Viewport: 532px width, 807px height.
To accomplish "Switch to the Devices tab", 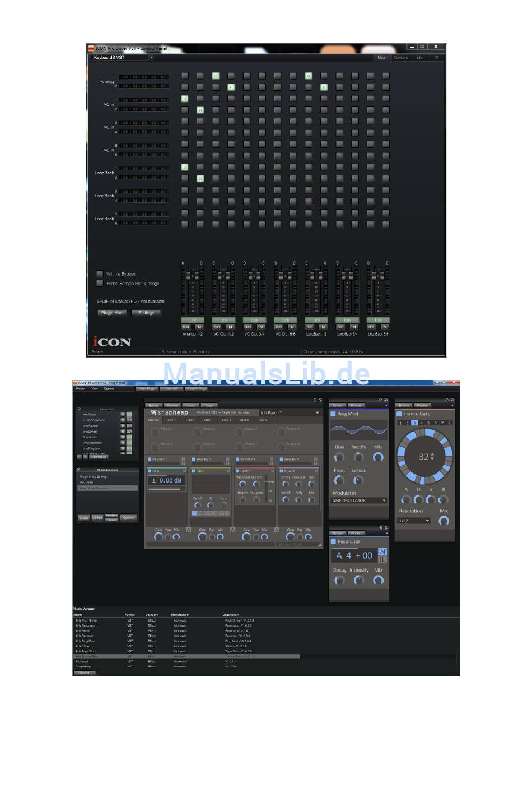I will (400, 58).
